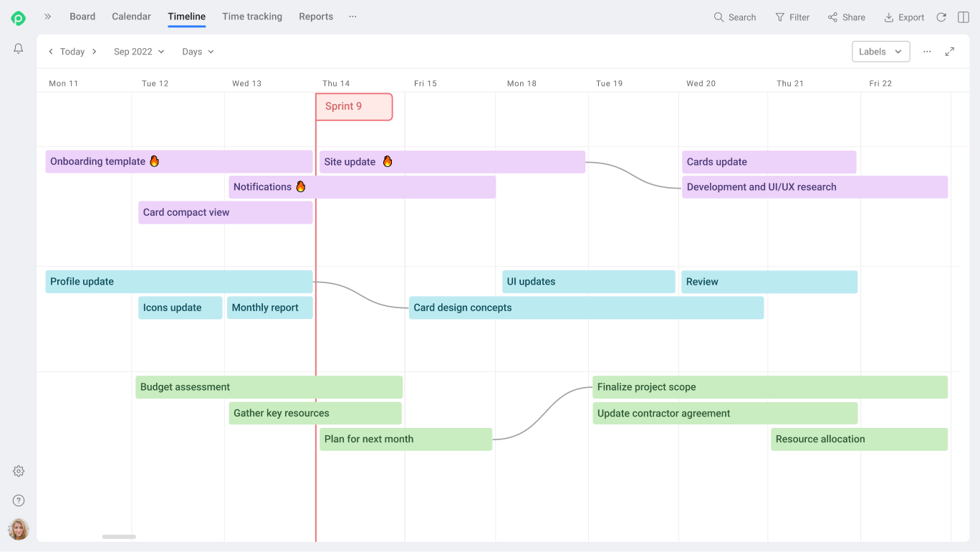Open the user profile avatar

(19, 529)
